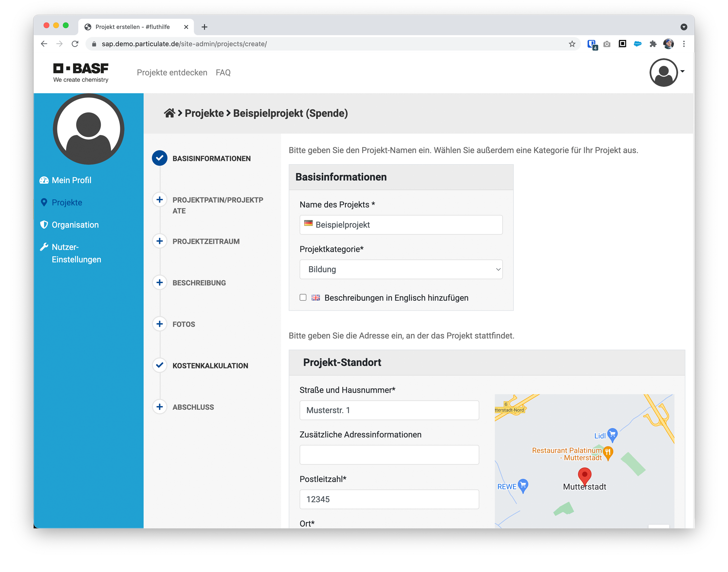Screen dimensions: 728x572
Task: Go to FOTOS step
Action: tap(184, 324)
